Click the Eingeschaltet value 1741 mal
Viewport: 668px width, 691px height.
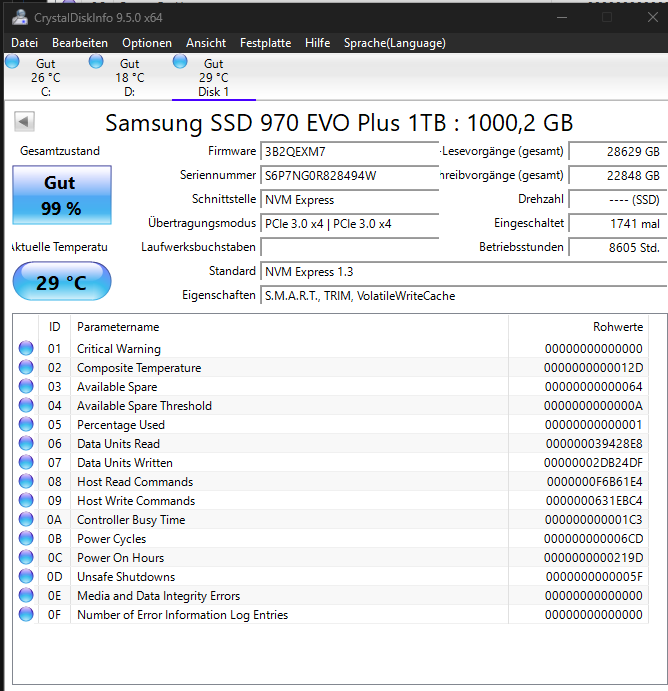617,223
